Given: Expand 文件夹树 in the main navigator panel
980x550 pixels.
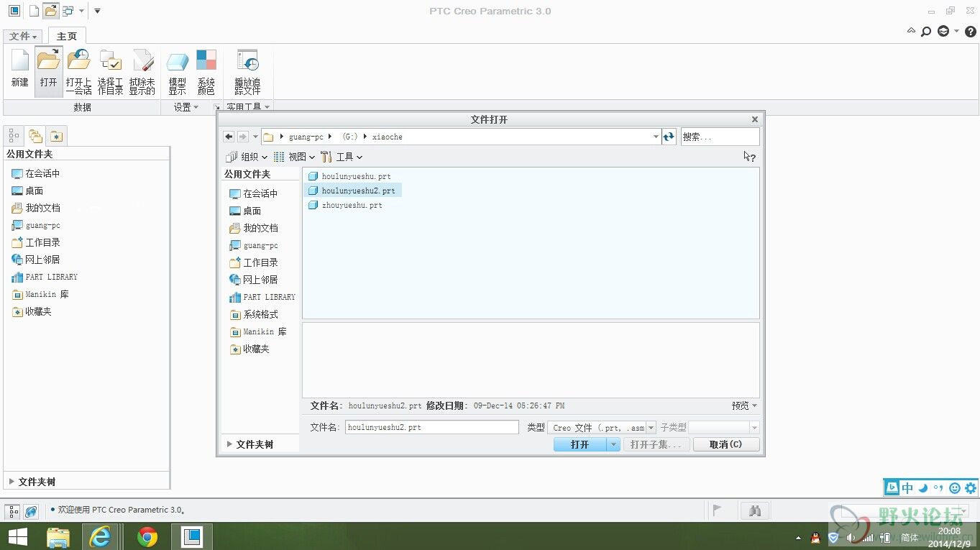Looking at the screenshot, I should (32, 482).
